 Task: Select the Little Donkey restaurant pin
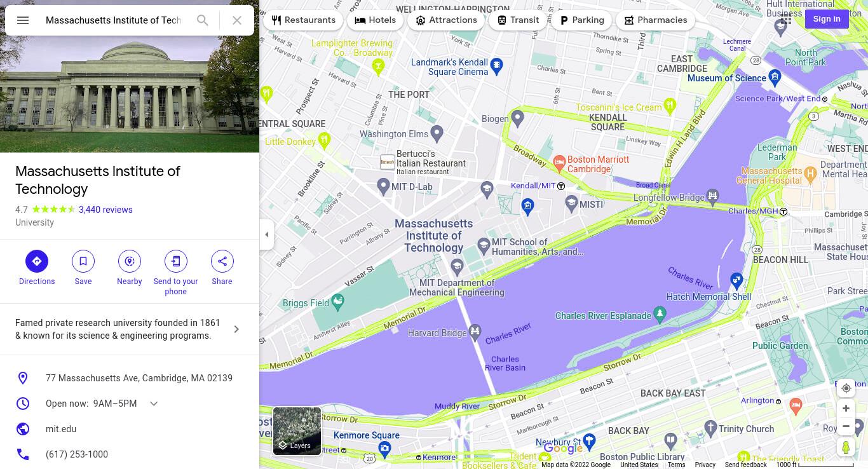324,140
